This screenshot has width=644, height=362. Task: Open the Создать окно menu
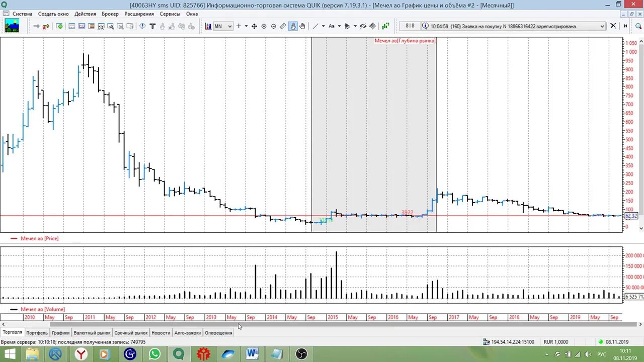[53, 14]
